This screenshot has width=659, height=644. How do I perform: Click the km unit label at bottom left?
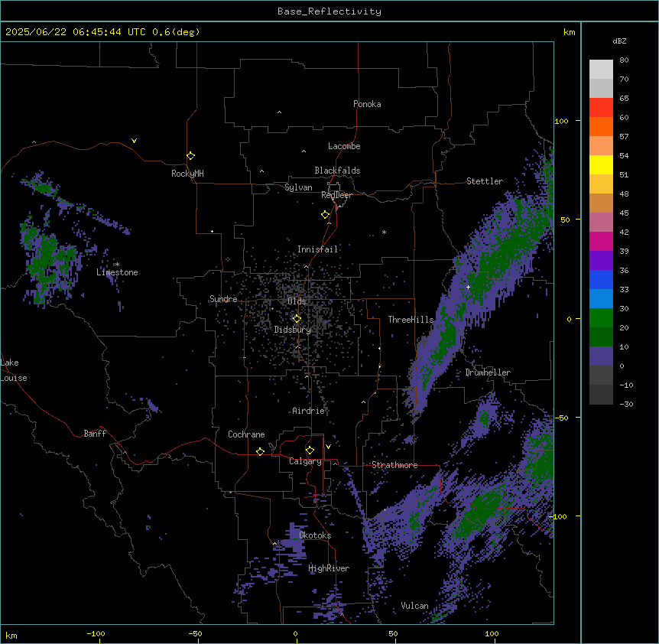[x=11, y=635]
